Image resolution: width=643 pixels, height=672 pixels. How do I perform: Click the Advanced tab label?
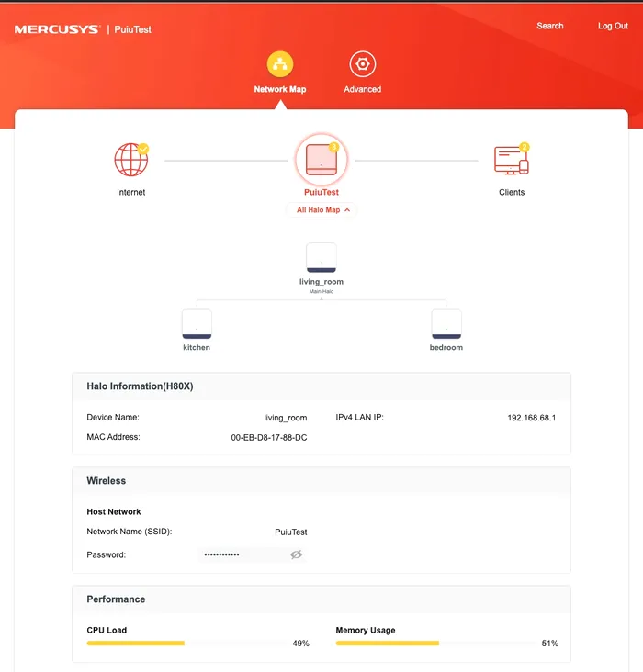point(362,89)
